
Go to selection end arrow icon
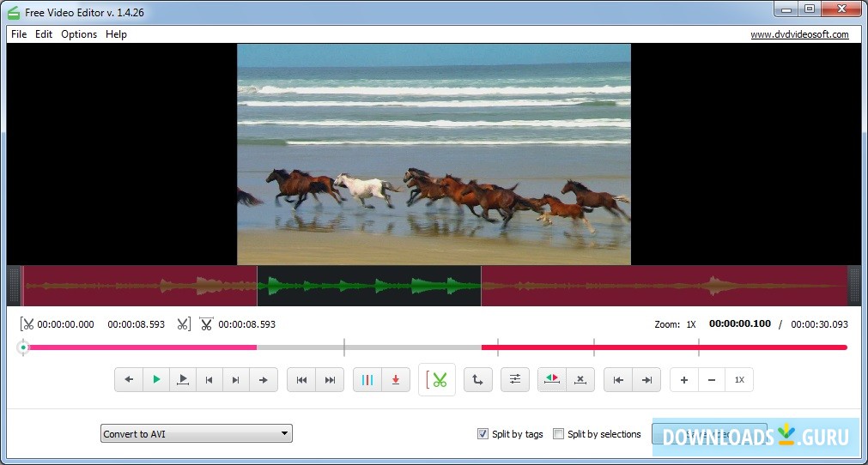click(646, 380)
